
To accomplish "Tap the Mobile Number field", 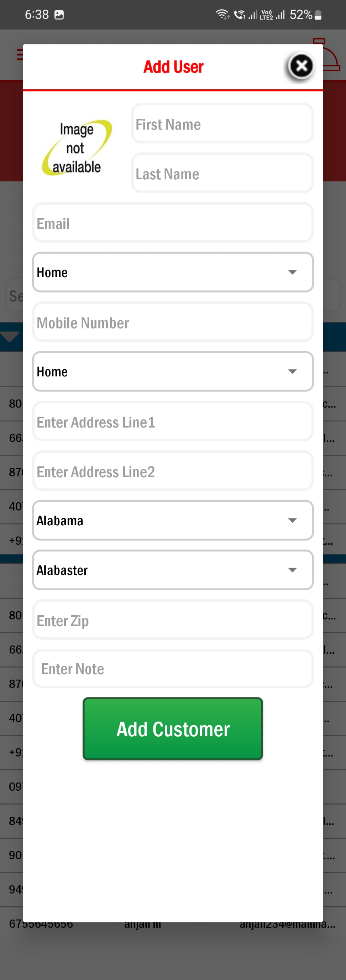I will pos(173,323).
